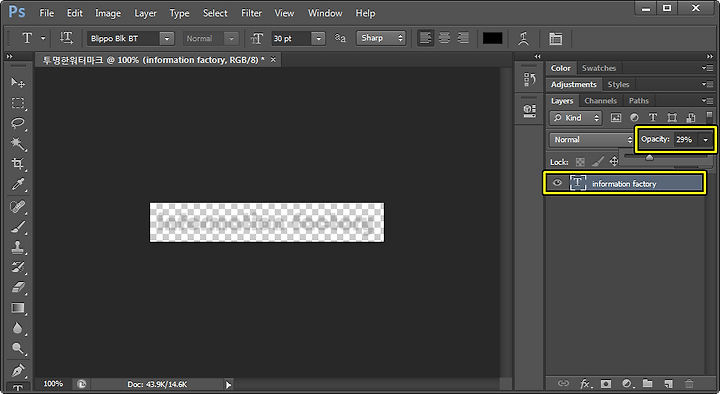Click the Opacity slider handle
Image resolution: width=720 pixels, height=394 pixels.
[649, 158]
